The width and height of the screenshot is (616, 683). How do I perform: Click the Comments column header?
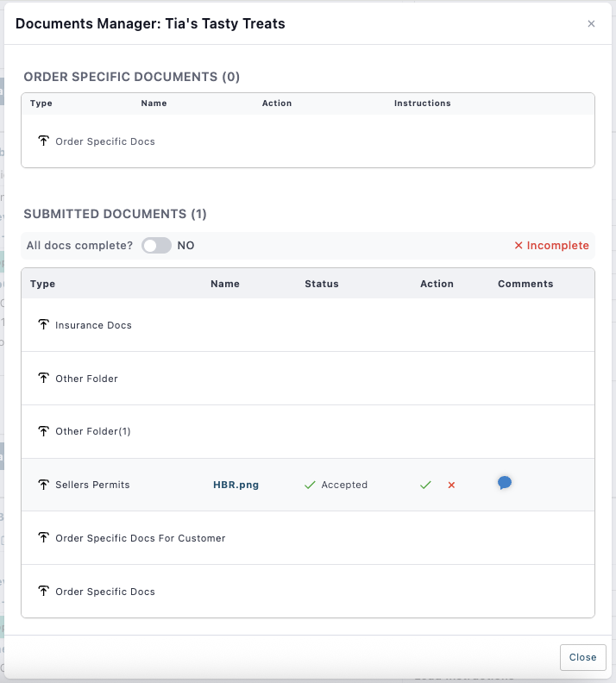525,284
